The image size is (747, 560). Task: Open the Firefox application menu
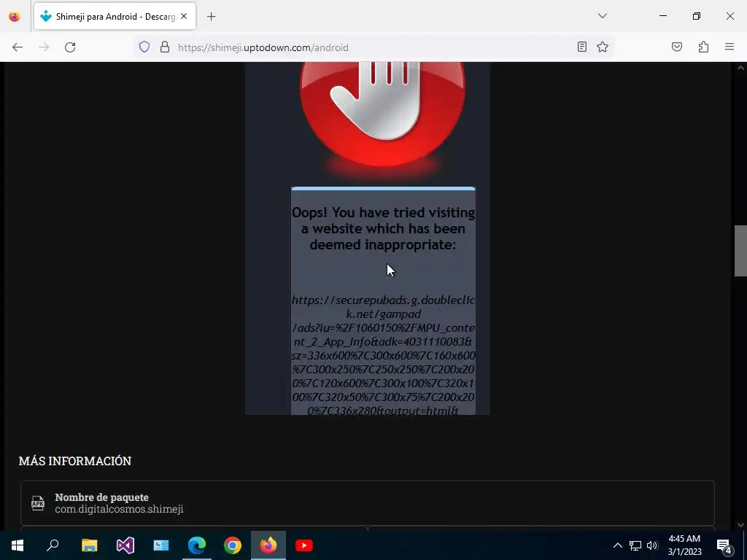(x=729, y=47)
